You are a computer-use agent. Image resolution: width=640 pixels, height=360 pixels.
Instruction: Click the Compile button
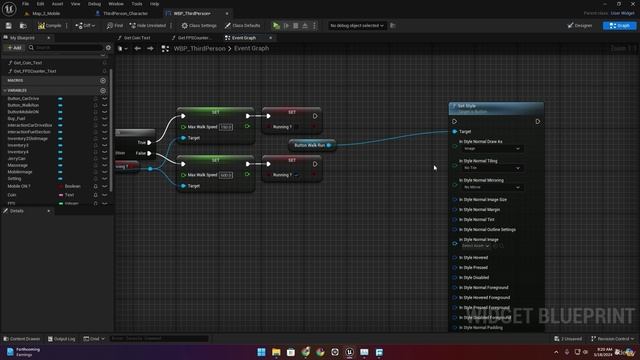[x=49, y=26]
